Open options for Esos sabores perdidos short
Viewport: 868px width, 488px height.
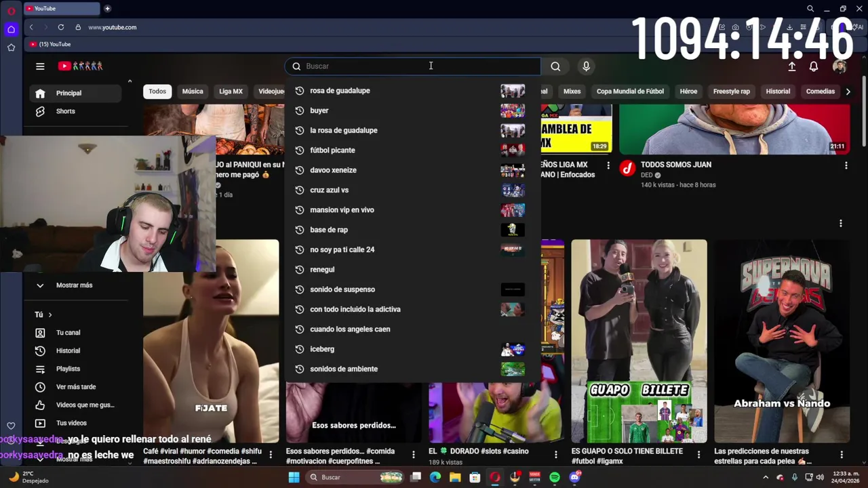pos(414,455)
